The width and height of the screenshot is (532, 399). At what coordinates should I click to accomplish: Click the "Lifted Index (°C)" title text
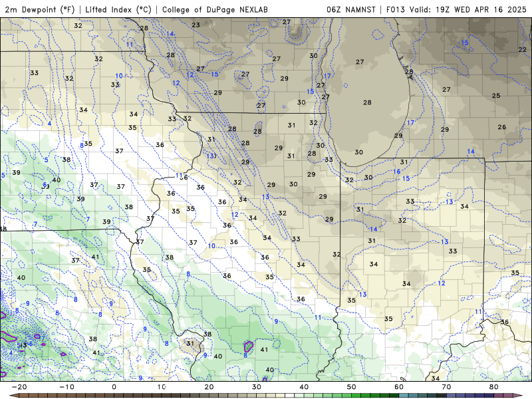(x=118, y=9)
